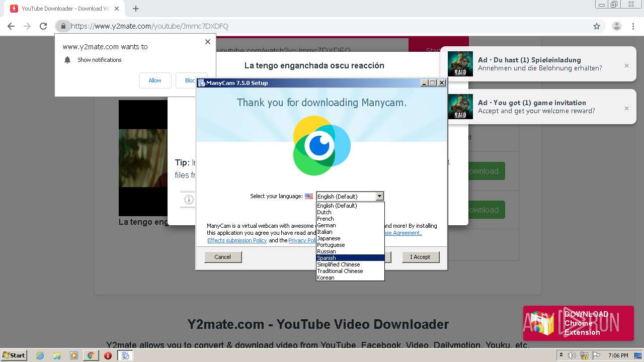Show hidden system tray icons
This screenshot has height=362, width=644.
coord(561,355)
